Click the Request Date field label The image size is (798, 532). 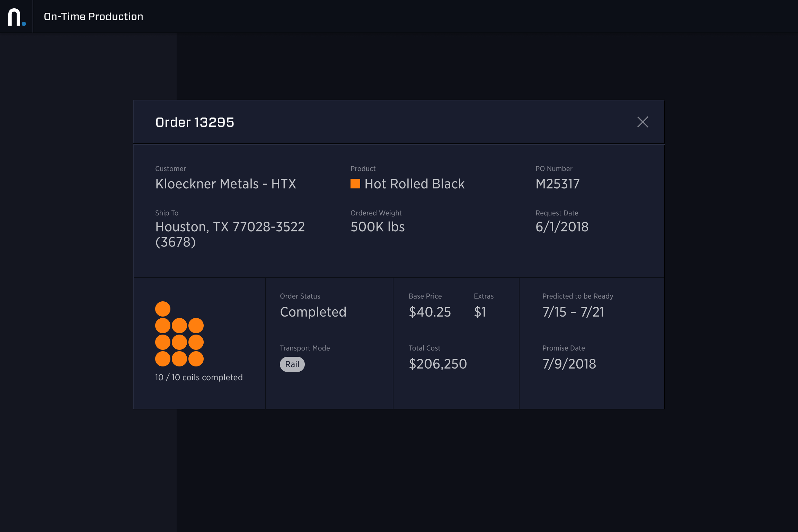(x=557, y=213)
